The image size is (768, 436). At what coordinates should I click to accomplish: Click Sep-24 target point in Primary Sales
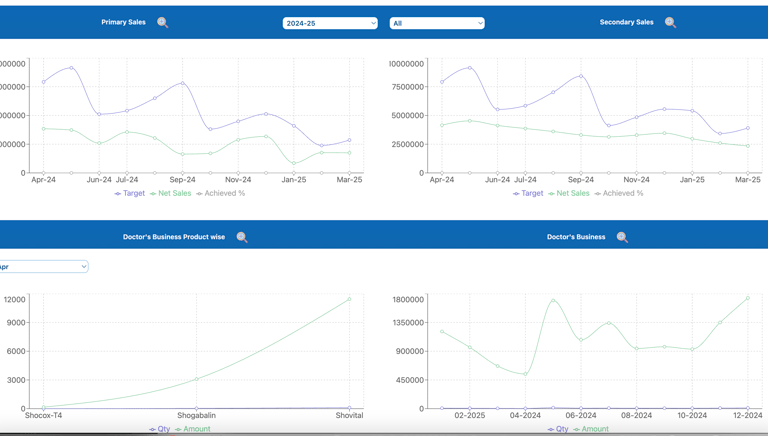183,83
